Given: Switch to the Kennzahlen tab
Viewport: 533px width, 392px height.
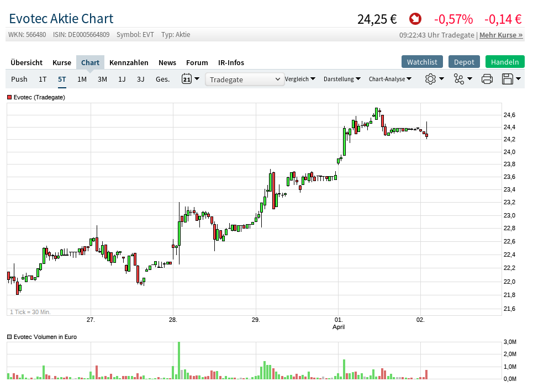Looking at the screenshot, I should 129,62.
